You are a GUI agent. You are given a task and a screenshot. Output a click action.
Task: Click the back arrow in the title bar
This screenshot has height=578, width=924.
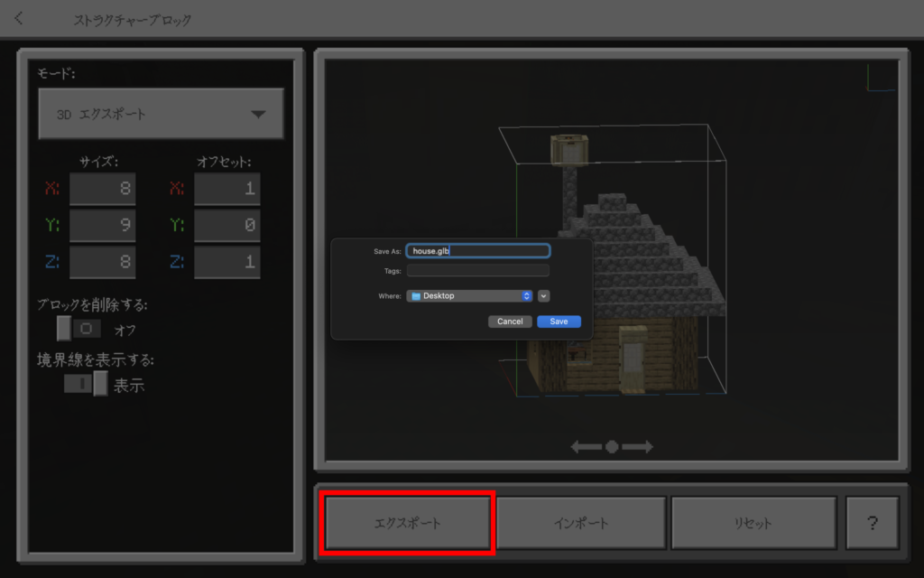(19, 18)
